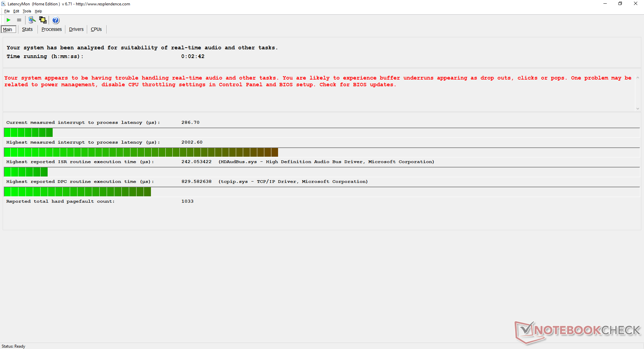Click 'Highest reported ISR routine execution time' label

point(80,162)
